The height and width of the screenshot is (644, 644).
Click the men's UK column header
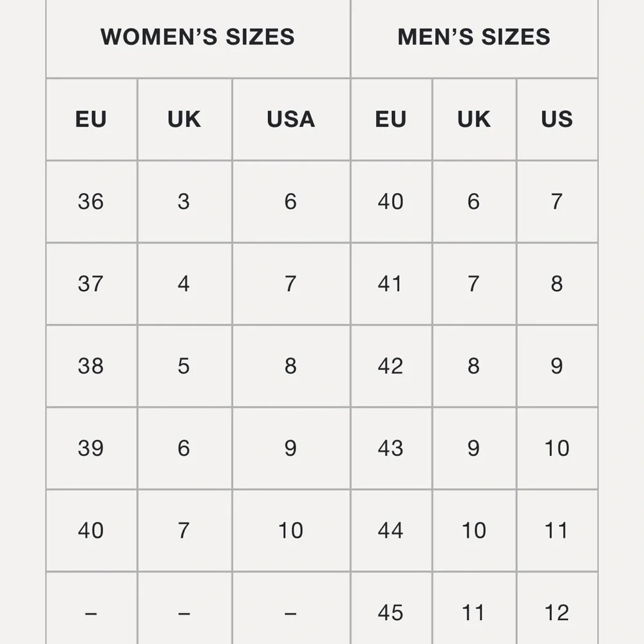pos(473,119)
